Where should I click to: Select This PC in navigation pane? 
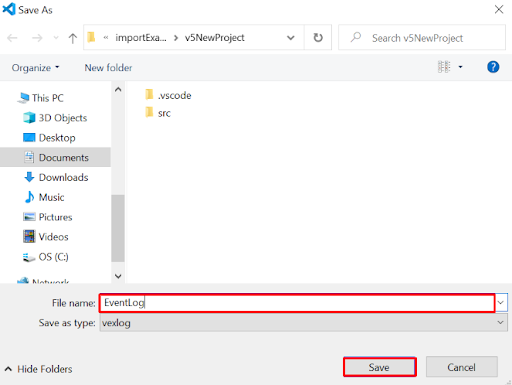pos(48,98)
